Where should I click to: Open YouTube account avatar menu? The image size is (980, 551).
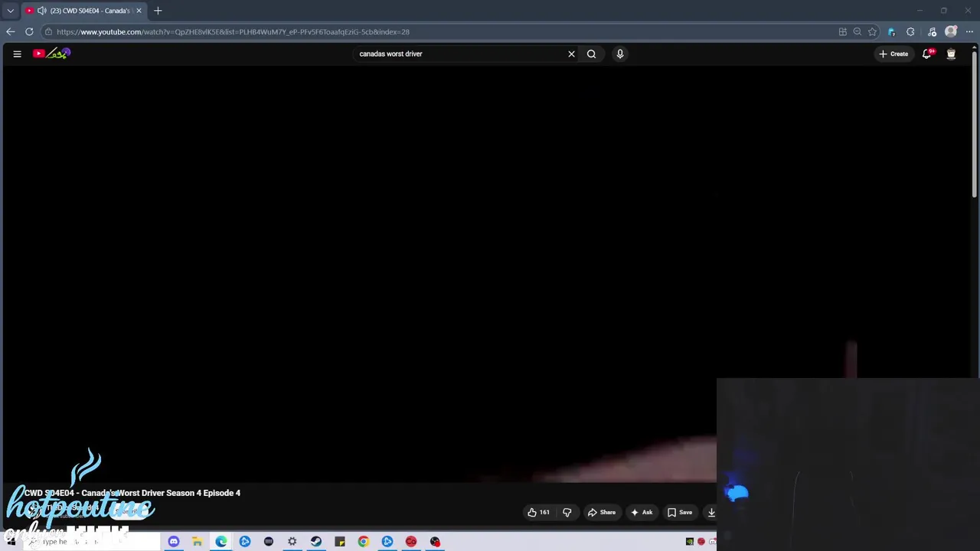tap(951, 54)
